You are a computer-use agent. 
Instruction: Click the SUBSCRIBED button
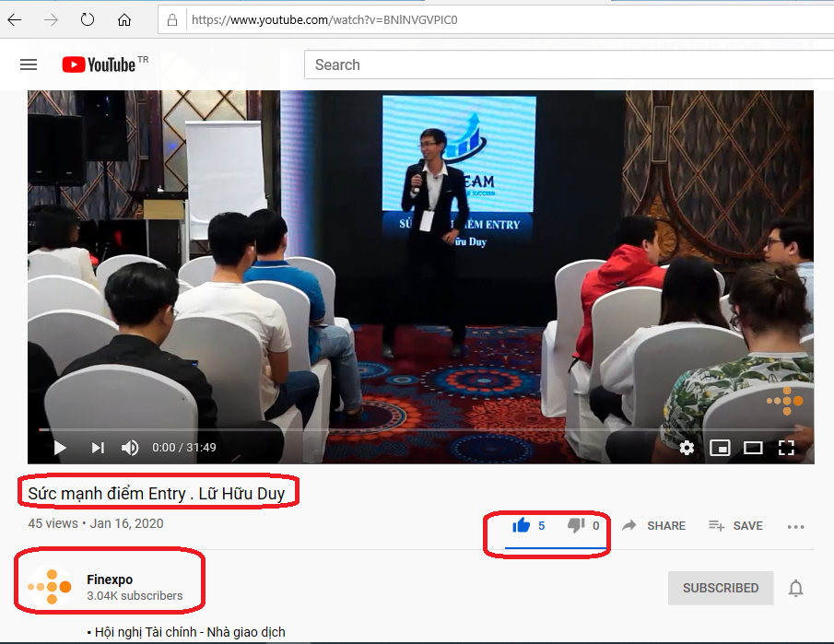click(x=721, y=588)
